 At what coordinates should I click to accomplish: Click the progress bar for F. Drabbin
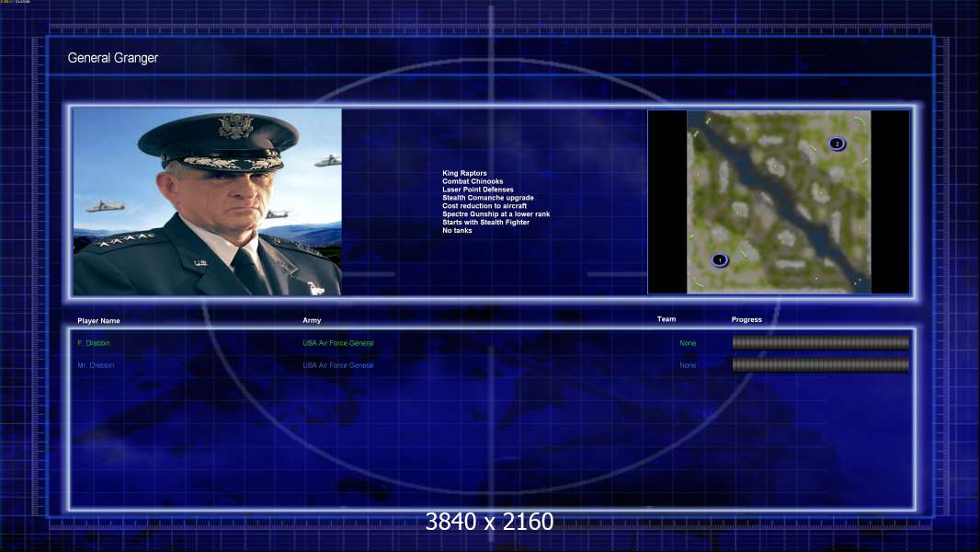(x=821, y=342)
